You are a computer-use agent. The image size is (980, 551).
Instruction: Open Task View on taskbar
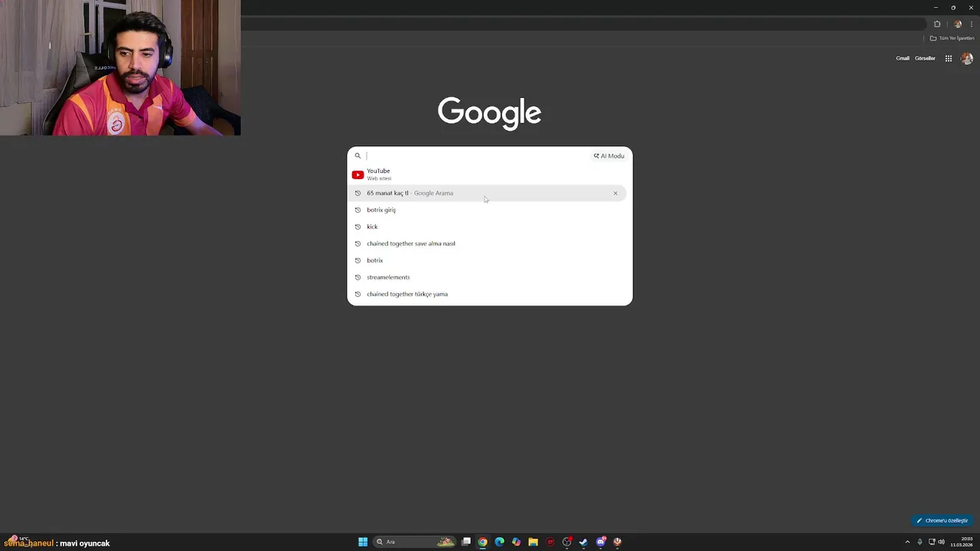(x=465, y=542)
